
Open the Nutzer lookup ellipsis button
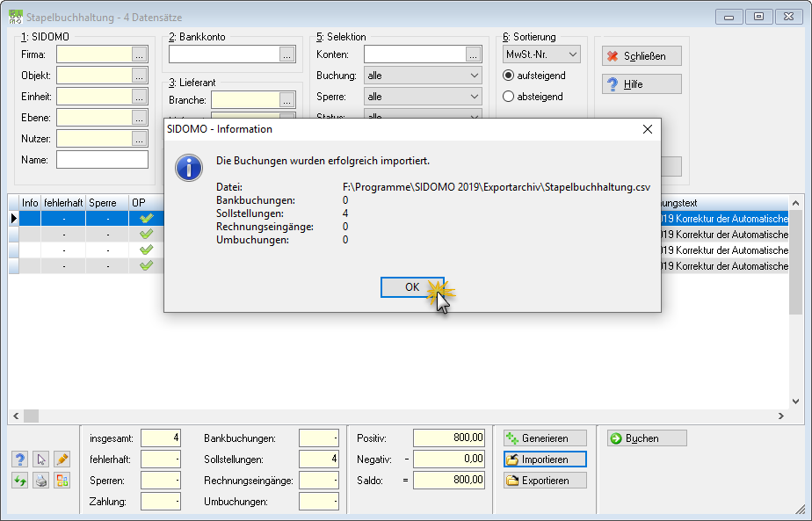point(140,139)
